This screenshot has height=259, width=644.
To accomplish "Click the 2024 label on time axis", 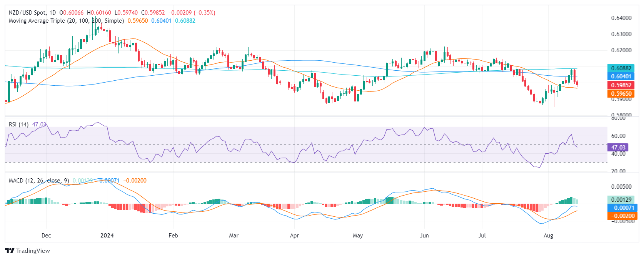I will click(107, 236).
